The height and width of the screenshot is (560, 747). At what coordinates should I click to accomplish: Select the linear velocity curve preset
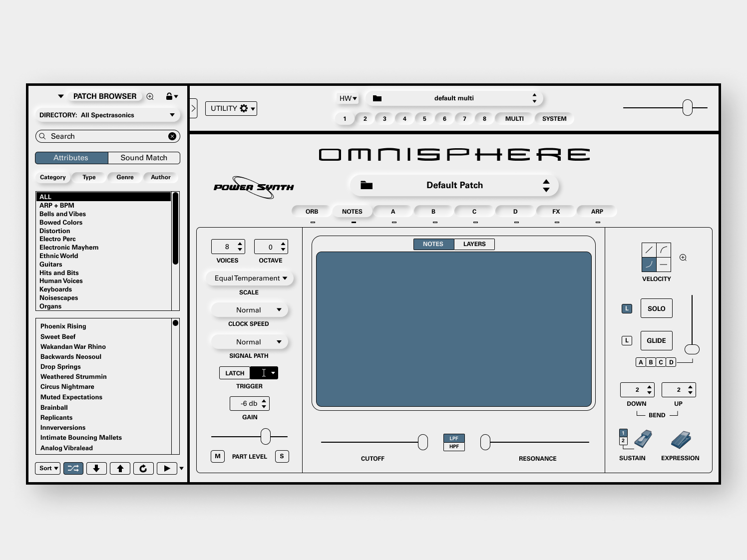point(649,250)
